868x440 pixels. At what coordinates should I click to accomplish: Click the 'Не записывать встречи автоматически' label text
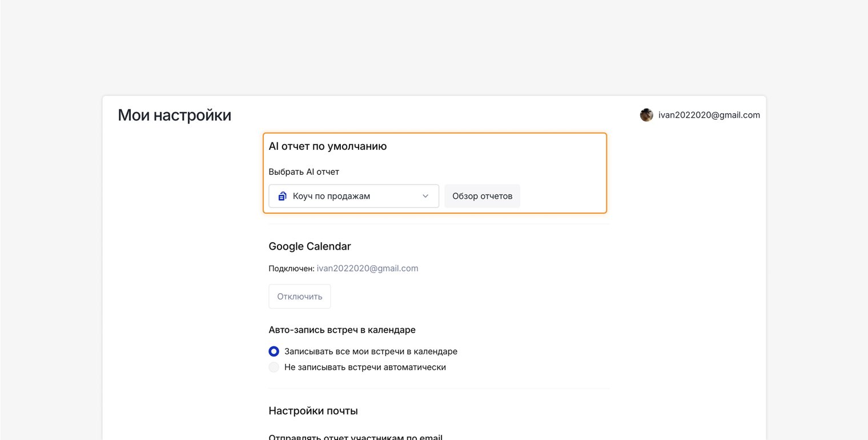click(x=365, y=367)
